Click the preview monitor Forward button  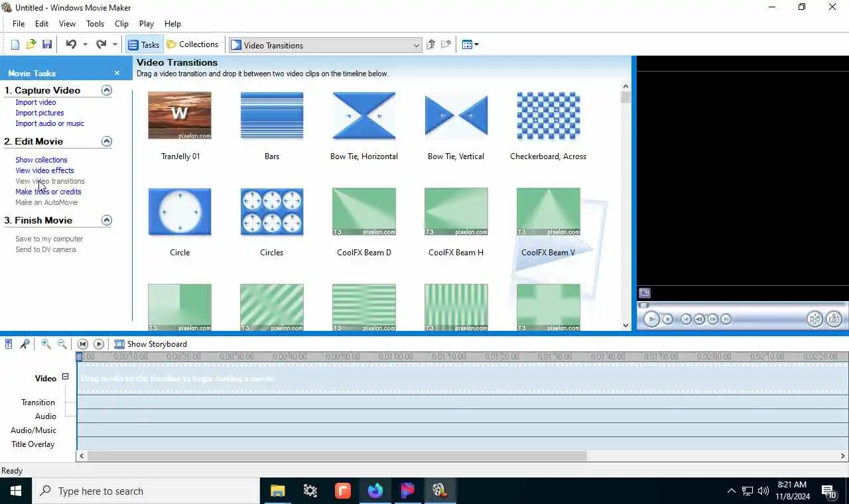[x=726, y=319]
